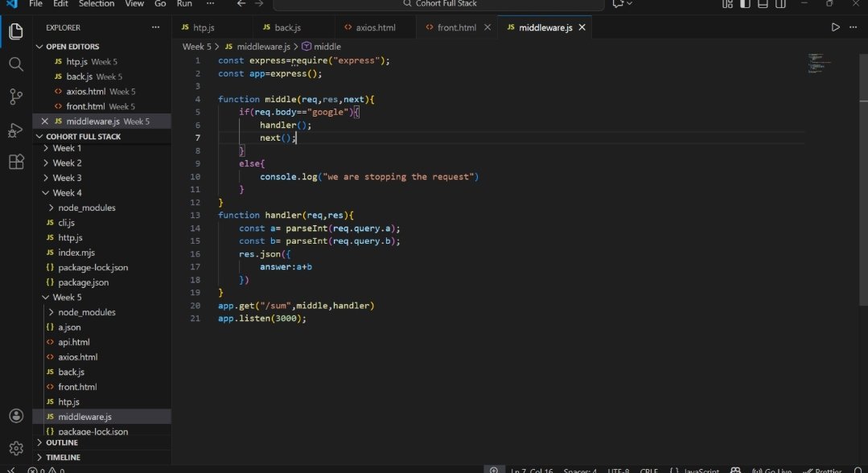Image resolution: width=868 pixels, height=473 pixels.
Task: Open the Selection menu
Action: 97,4
